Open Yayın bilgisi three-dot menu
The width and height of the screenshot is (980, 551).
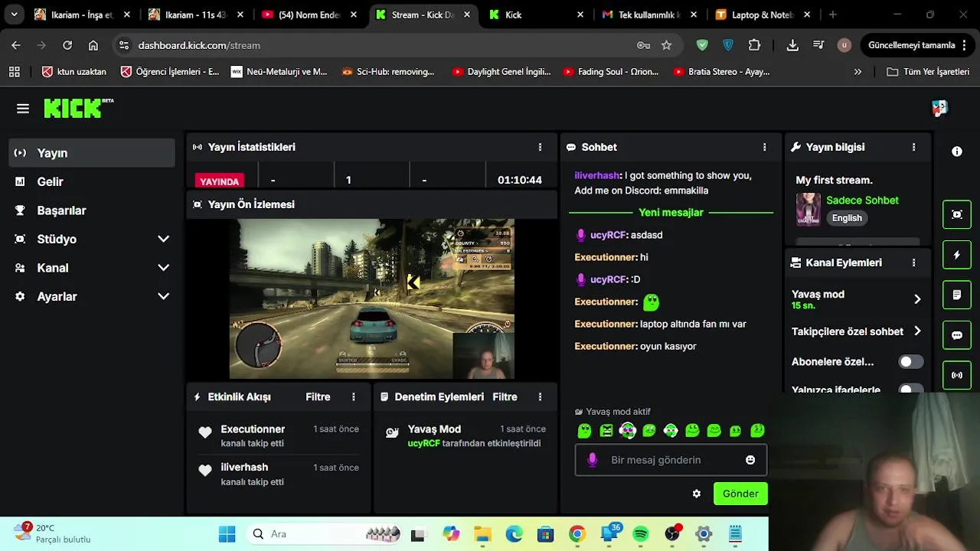tap(913, 147)
